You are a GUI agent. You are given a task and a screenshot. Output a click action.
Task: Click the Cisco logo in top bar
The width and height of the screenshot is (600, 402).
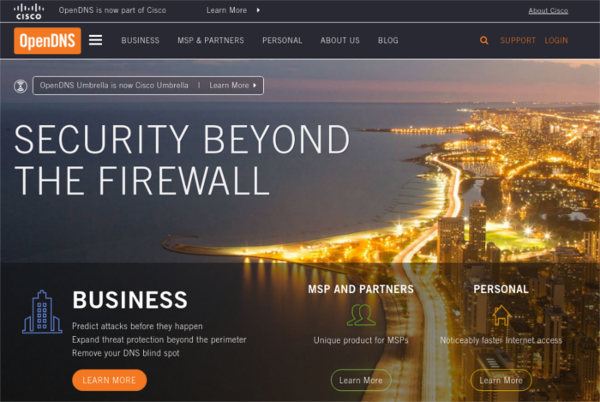coord(29,11)
